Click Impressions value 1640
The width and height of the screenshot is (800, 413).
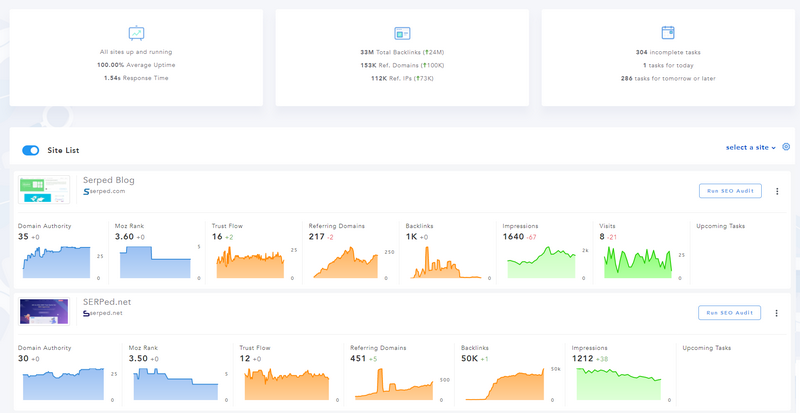pos(513,237)
